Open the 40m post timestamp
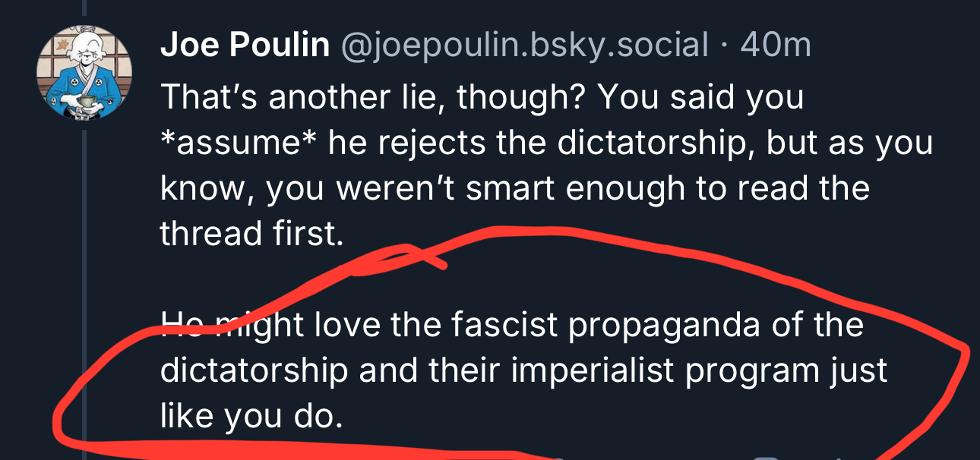This screenshot has width=980, height=460. [776, 46]
